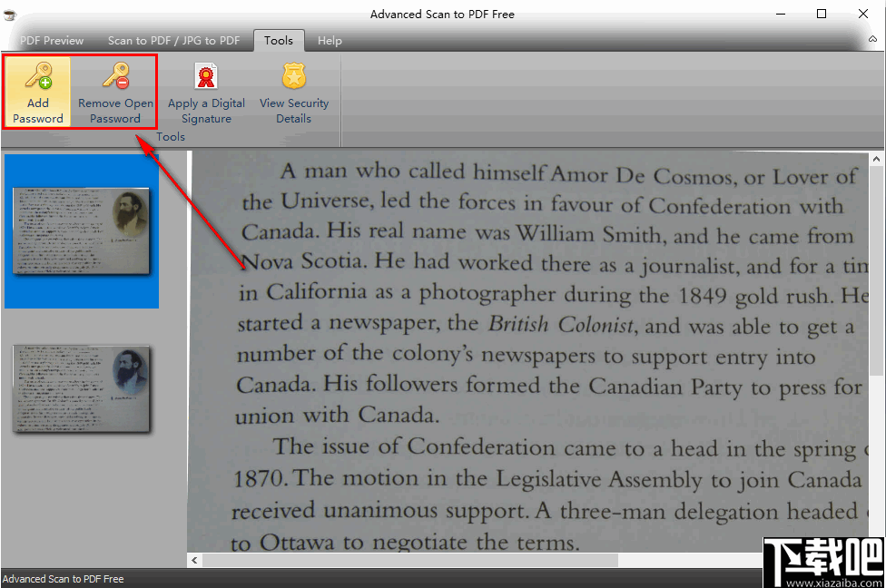This screenshot has height=588, width=886.
Task: Select the Tools tab
Action: pyautogui.click(x=278, y=40)
